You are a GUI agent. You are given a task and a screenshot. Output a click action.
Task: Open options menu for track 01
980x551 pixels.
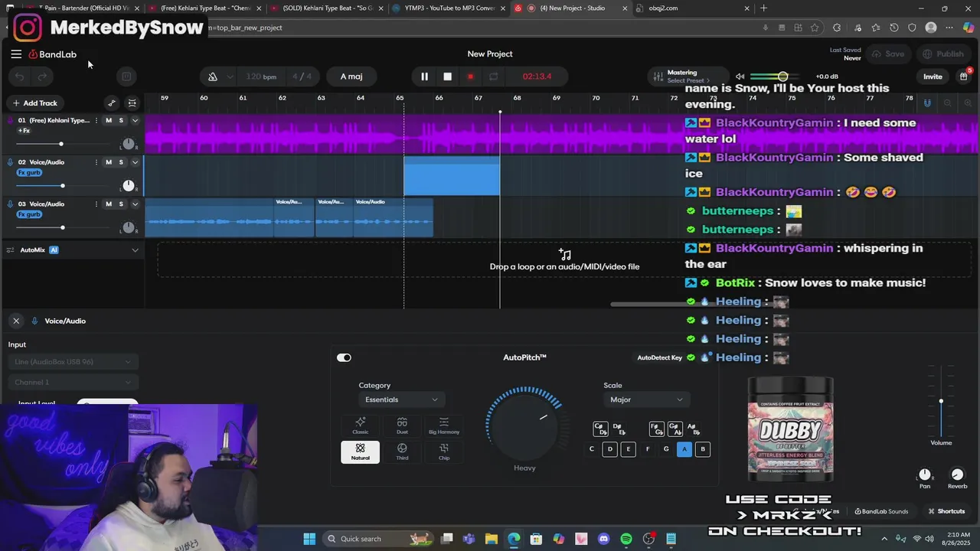pyautogui.click(x=96, y=120)
